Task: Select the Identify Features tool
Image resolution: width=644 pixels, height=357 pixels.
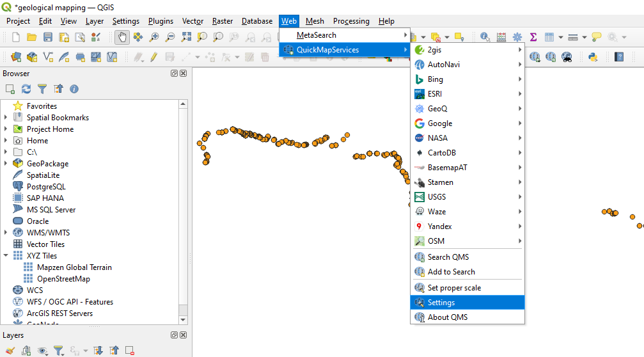Action: 485,37
